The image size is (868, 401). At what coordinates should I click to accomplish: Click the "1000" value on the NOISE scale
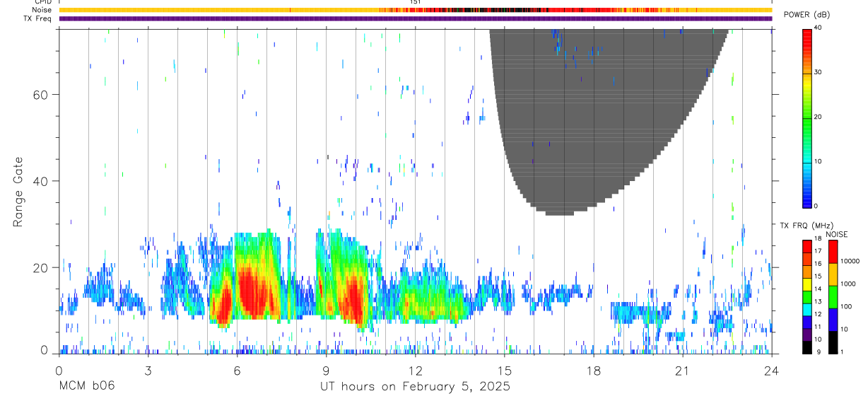pyautogui.click(x=848, y=284)
